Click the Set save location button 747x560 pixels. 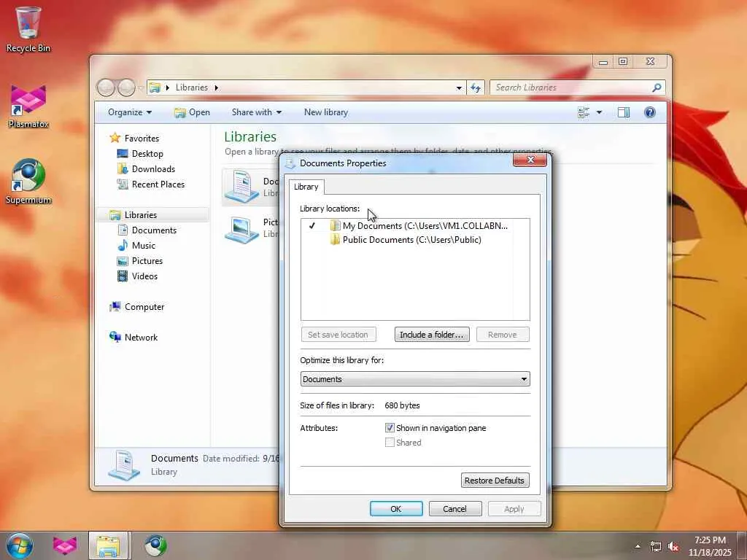pyautogui.click(x=338, y=334)
